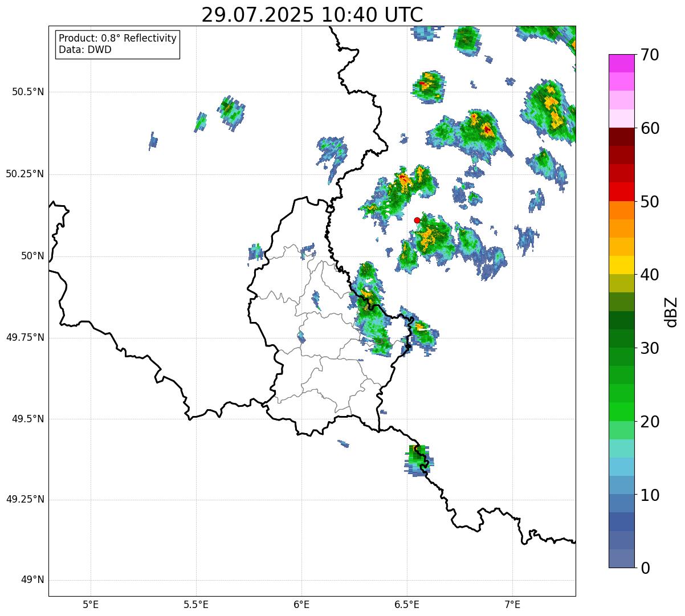Click the longitude label 5°E

coord(91,605)
